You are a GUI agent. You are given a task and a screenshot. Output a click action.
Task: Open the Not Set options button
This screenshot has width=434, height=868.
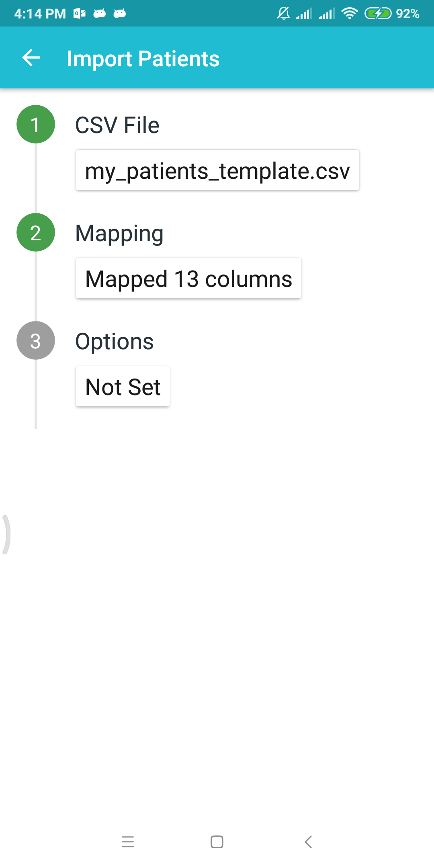pos(123,386)
